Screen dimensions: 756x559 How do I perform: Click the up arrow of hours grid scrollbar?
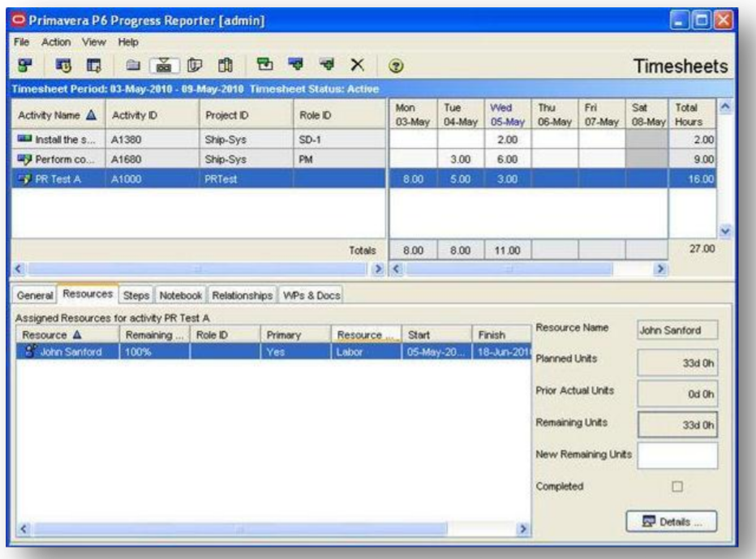click(x=724, y=107)
